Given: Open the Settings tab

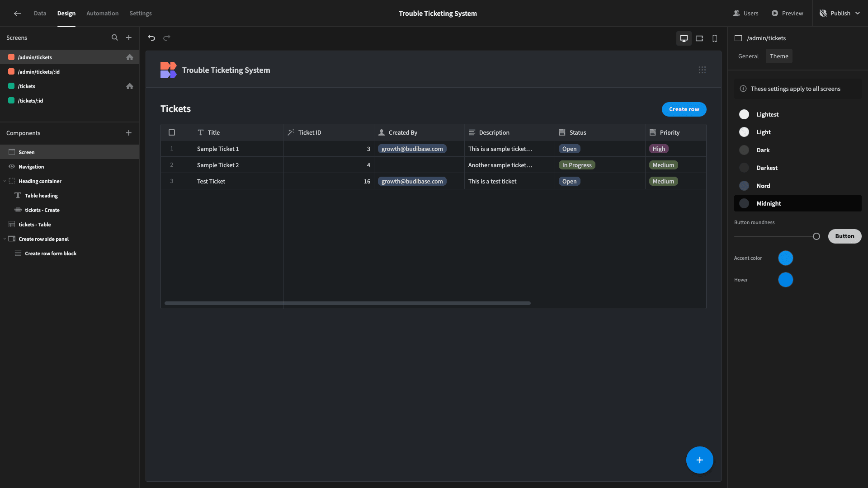Looking at the screenshot, I should [x=141, y=13].
